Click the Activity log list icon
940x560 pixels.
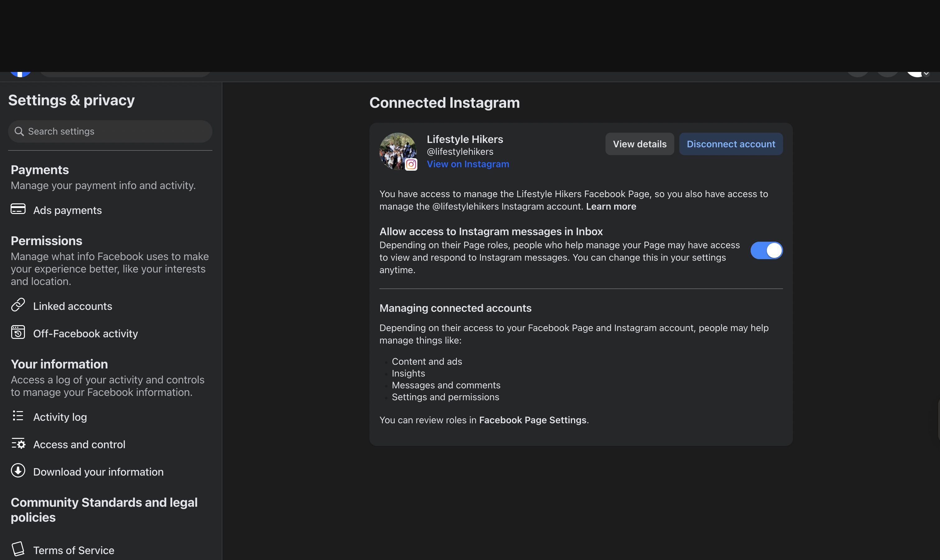[x=18, y=416]
